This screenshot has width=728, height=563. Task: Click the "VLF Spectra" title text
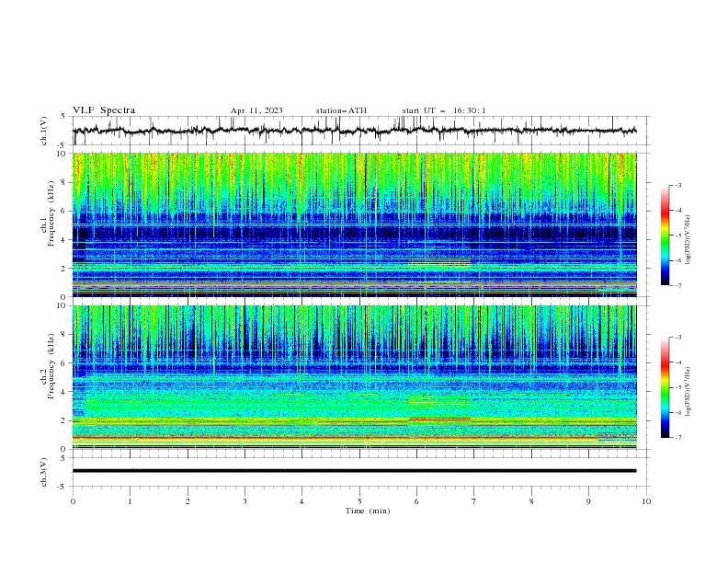pyautogui.click(x=104, y=110)
